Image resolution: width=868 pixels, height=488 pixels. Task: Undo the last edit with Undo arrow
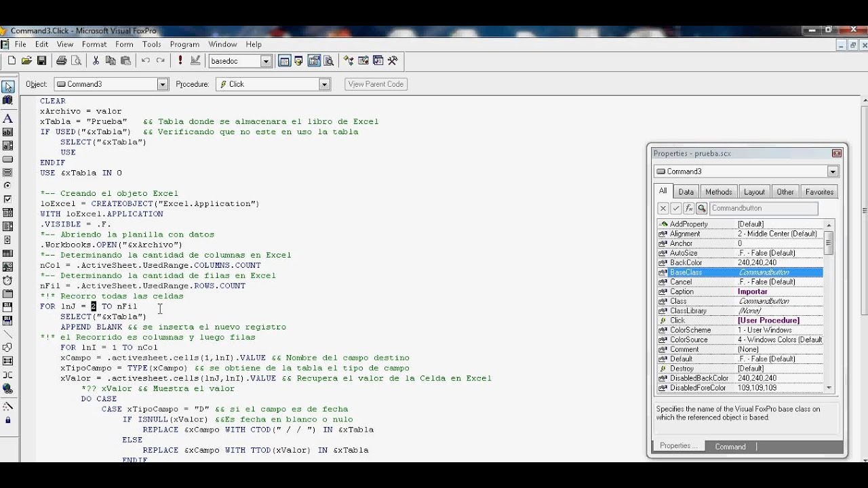pyautogui.click(x=145, y=61)
